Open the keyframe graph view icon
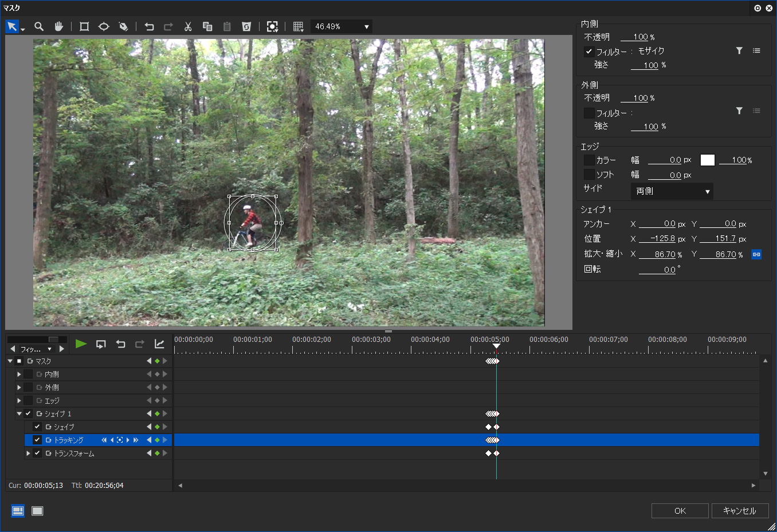The width and height of the screenshot is (777, 532). click(159, 344)
